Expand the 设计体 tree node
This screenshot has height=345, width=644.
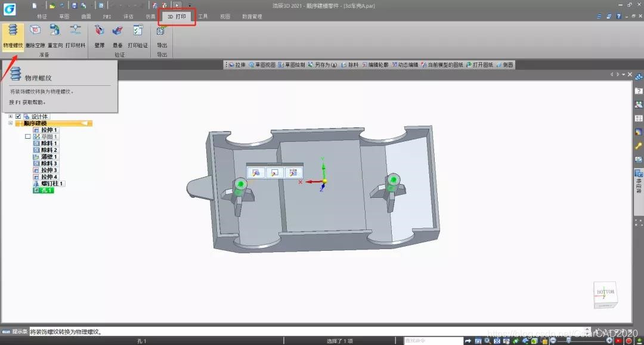(x=10, y=117)
